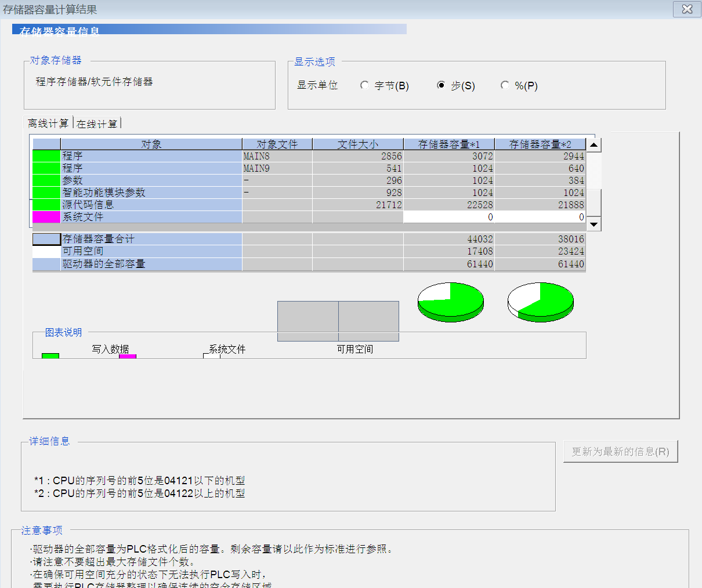702x588 pixels.
Task: Click the right pie chart for 存储器容量*2
Action: [x=541, y=302]
